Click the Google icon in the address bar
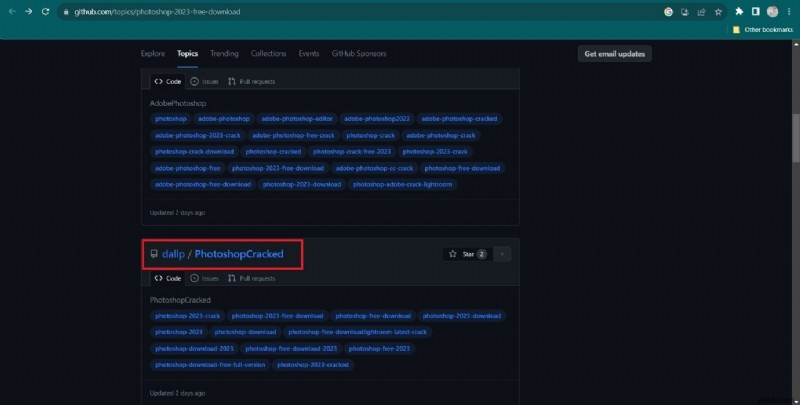800x405 pixels. click(668, 12)
